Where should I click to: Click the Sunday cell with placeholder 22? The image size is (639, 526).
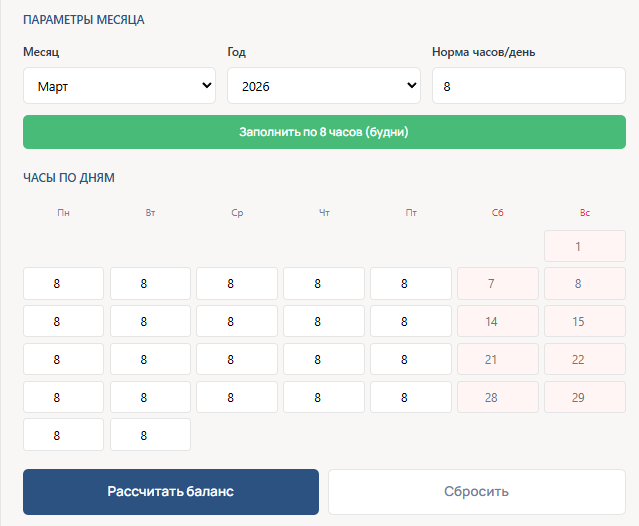pyautogui.click(x=584, y=360)
